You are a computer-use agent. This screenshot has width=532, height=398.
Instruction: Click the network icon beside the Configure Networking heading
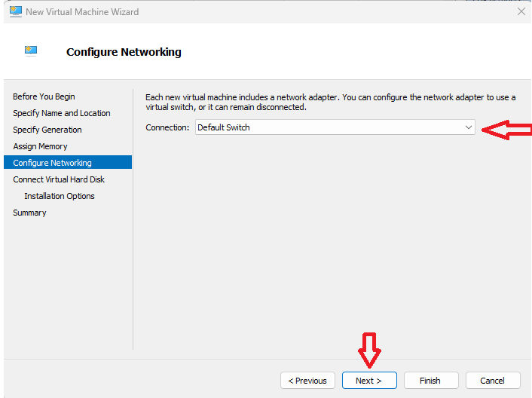31,51
